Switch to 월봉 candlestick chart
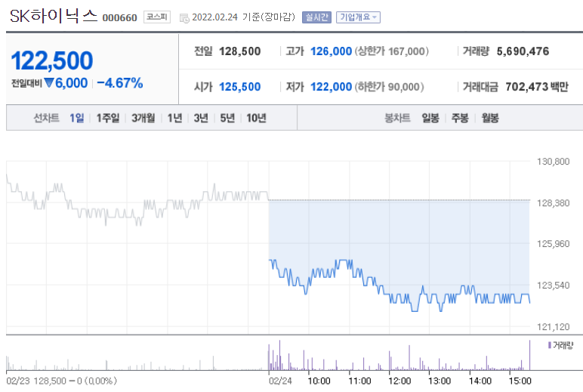Viewport: 583px width, 392px height. tap(490, 118)
